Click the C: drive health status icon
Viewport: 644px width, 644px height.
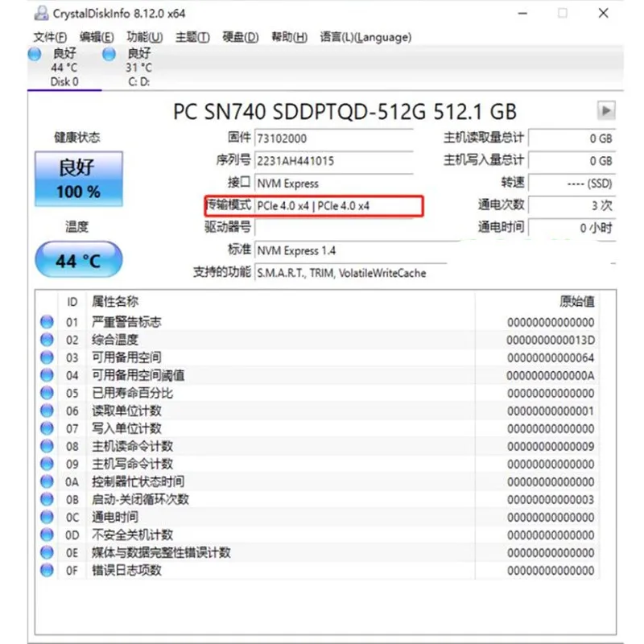(x=109, y=54)
